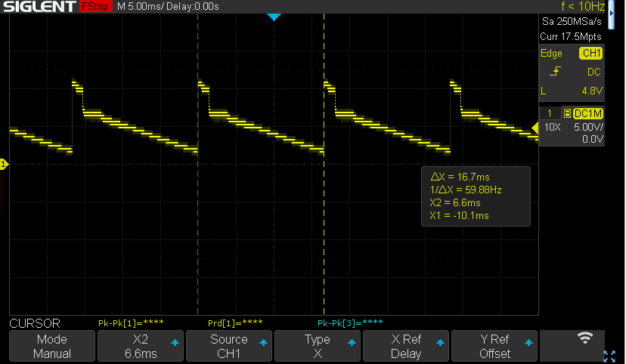This screenshot has width=626, height=364.
Task: Click the Delay:0.00s readout
Action: pos(193,6)
